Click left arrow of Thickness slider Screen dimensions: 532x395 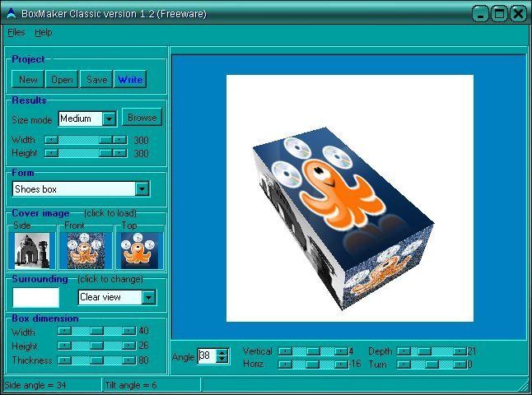pos(64,360)
